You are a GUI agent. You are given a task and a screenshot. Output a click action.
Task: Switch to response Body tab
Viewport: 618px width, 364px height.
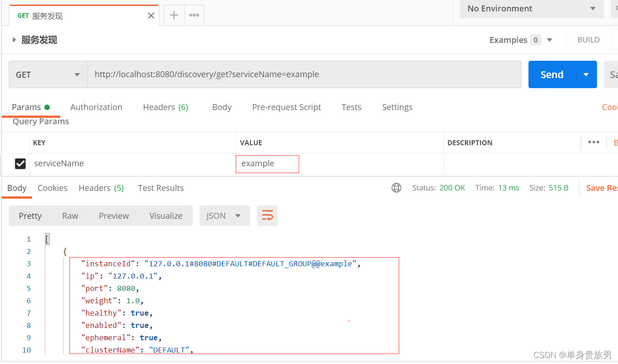(x=17, y=188)
